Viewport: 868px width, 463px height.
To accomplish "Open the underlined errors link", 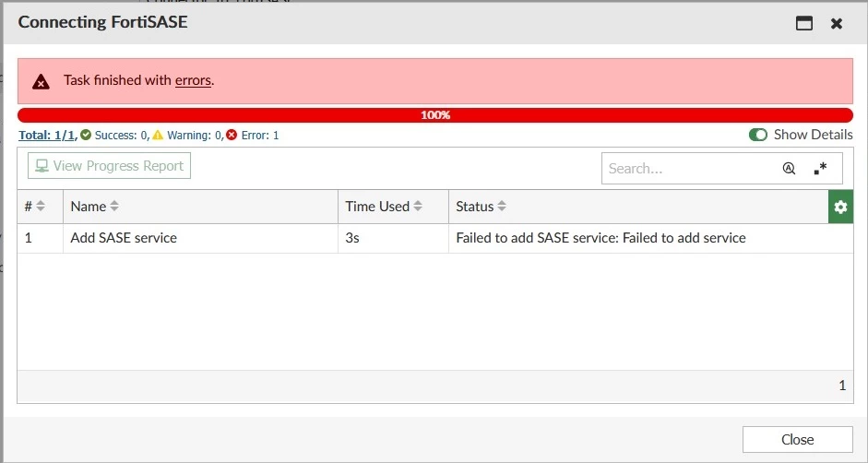I will pos(193,80).
